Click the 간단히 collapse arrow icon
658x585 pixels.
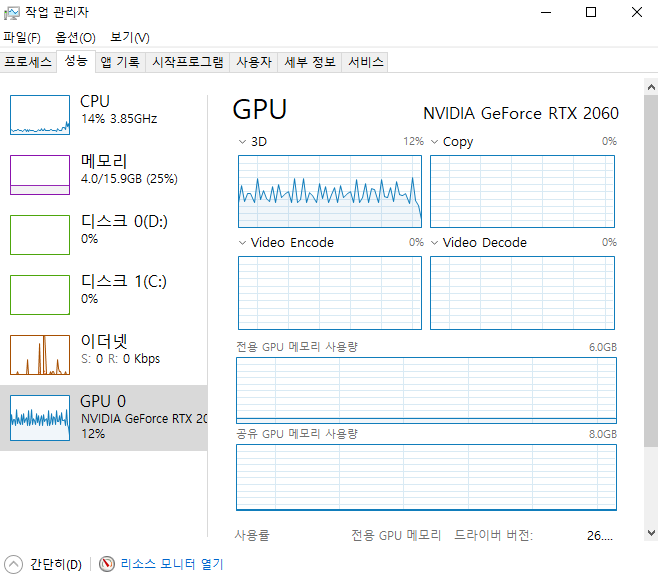13,564
